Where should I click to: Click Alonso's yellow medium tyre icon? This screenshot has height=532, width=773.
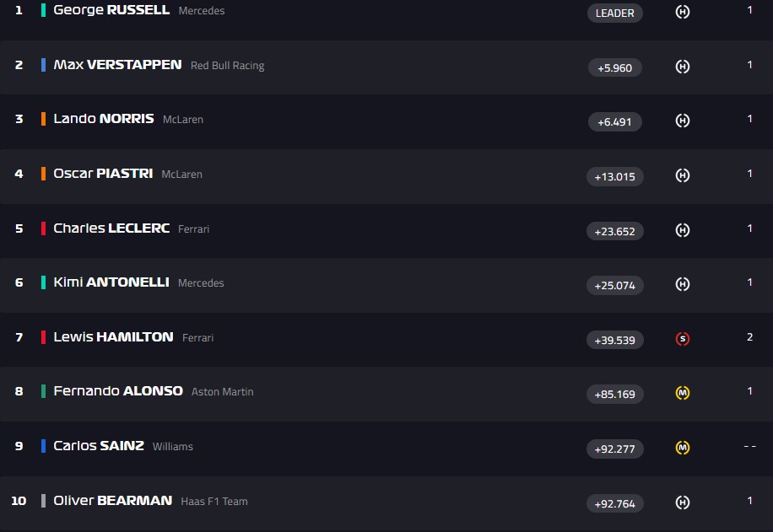(683, 393)
